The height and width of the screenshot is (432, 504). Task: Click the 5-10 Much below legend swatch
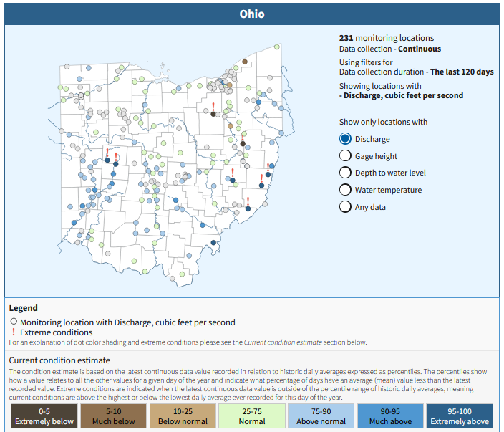pyautogui.click(x=113, y=416)
